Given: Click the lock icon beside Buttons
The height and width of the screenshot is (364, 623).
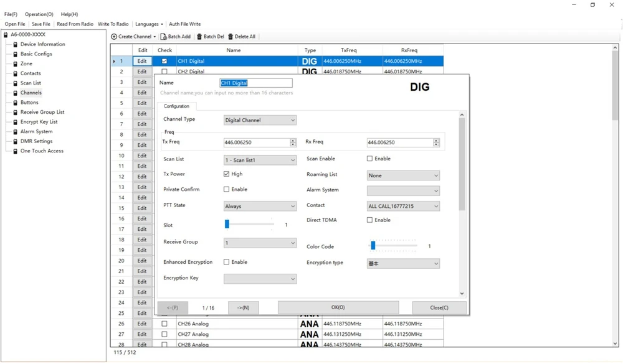Looking at the screenshot, I should click(x=16, y=103).
